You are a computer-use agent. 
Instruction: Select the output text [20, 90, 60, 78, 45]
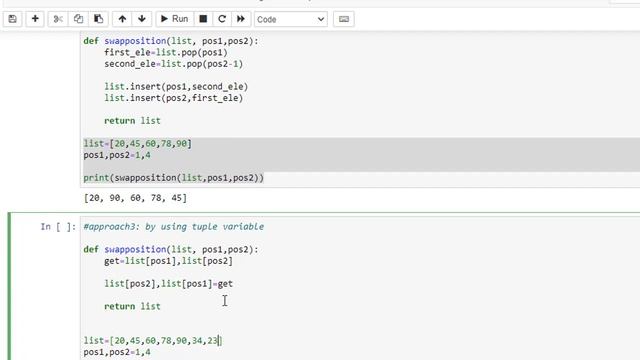click(x=135, y=198)
